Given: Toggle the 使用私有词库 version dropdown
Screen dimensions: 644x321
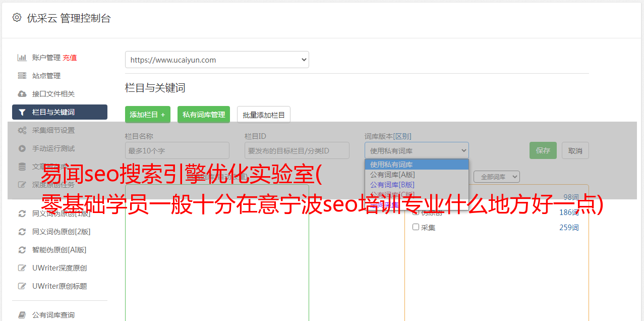Looking at the screenshot, I should (x=417, y=150).
